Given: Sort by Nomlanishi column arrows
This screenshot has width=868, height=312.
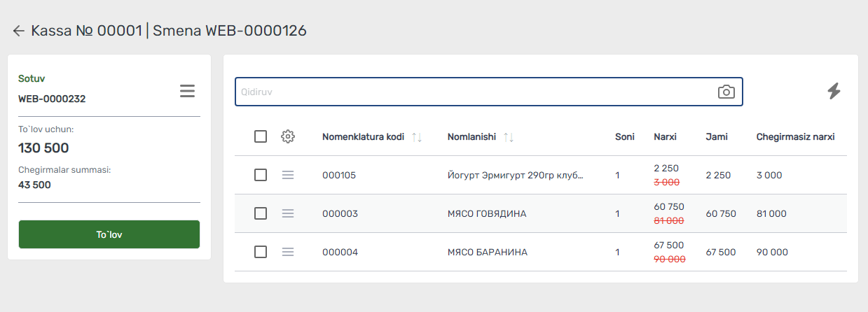Looking at the screenshot, I should [509, 137].
